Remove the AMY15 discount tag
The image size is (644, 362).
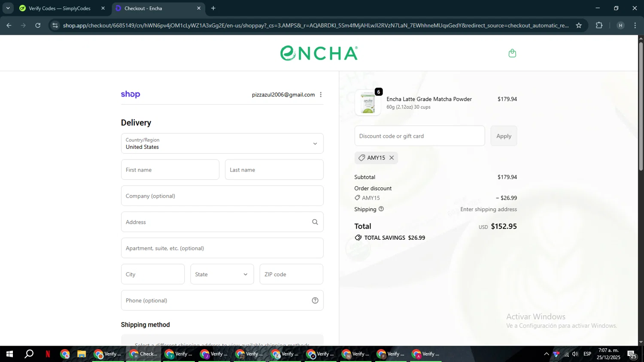coord(392,158)
